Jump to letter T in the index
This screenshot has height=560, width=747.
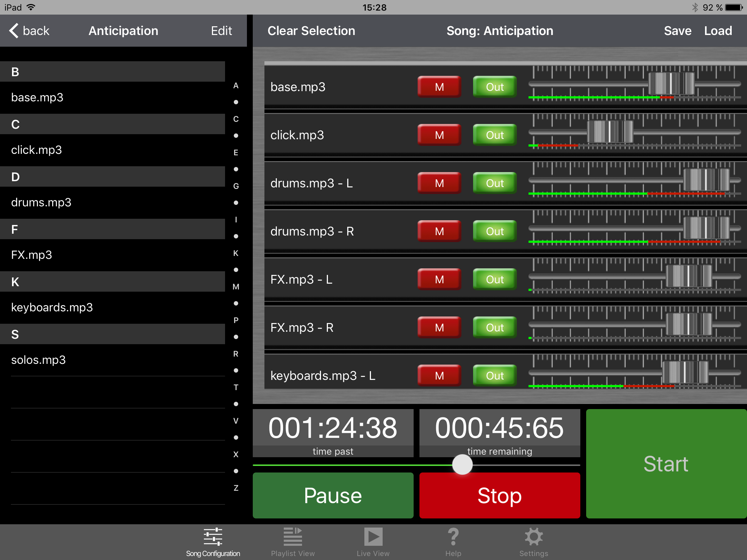(x=236, y=387)
